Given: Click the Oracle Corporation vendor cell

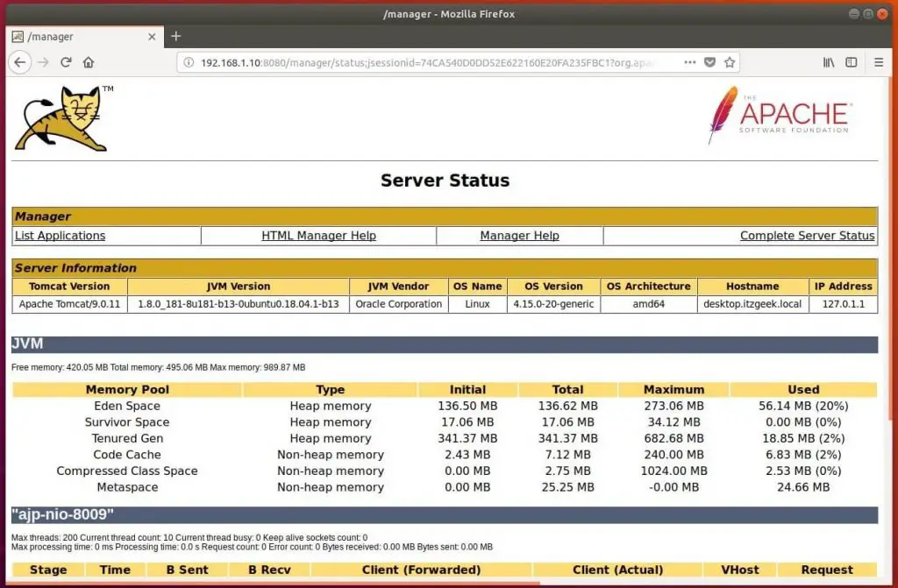Looking at the screenshot, I should 399,304.
